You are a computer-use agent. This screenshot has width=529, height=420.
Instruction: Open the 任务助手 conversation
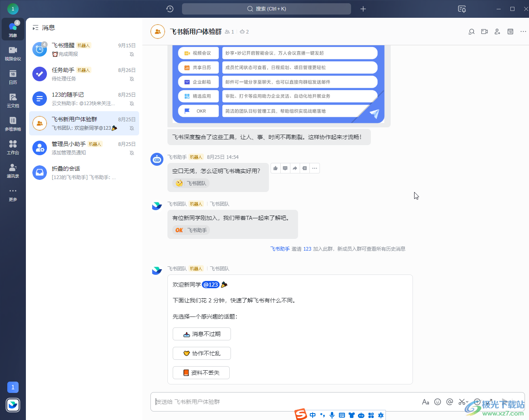coord(84,74)
